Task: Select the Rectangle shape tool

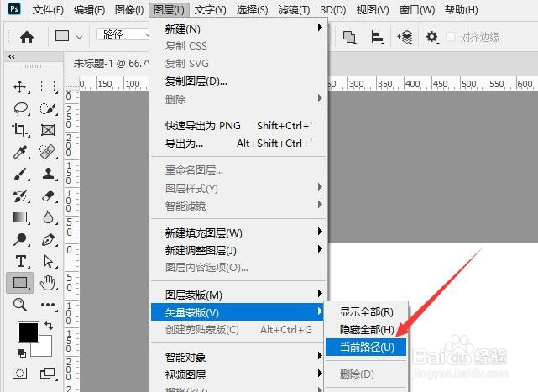Action: [x=20, y=283]
